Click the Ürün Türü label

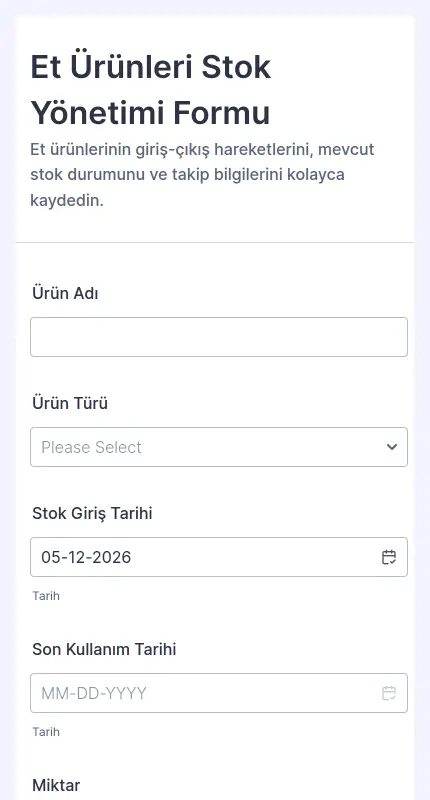point(70,404)
